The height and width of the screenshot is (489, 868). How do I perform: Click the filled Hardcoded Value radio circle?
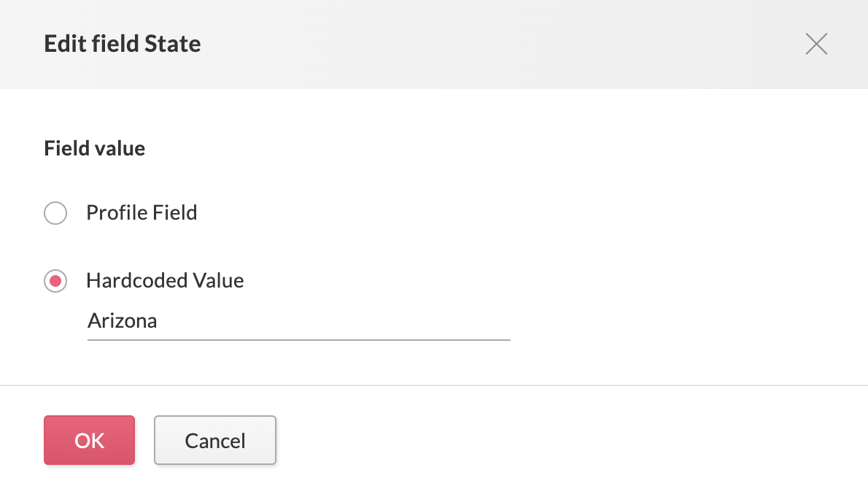click(x=55, y=281)
